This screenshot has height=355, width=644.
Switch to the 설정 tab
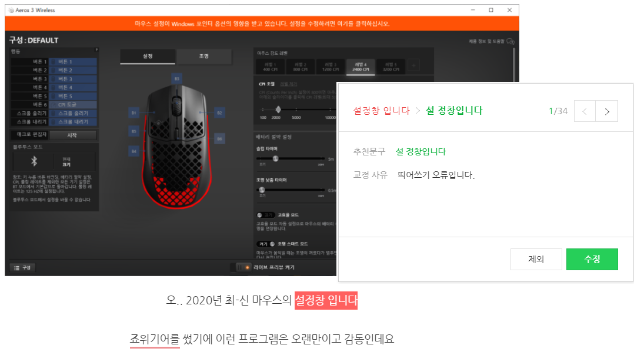(148, 57)
